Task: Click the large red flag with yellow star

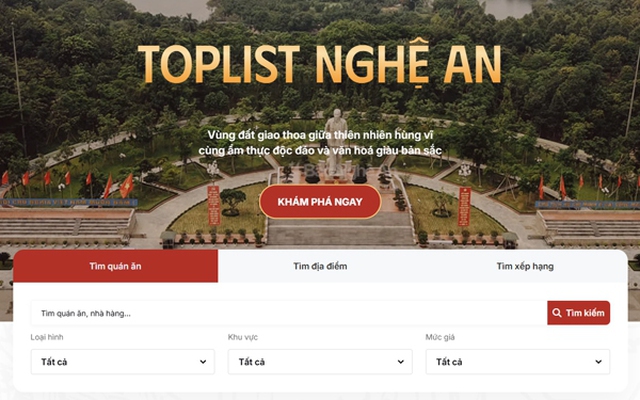Action: (127, 186)
